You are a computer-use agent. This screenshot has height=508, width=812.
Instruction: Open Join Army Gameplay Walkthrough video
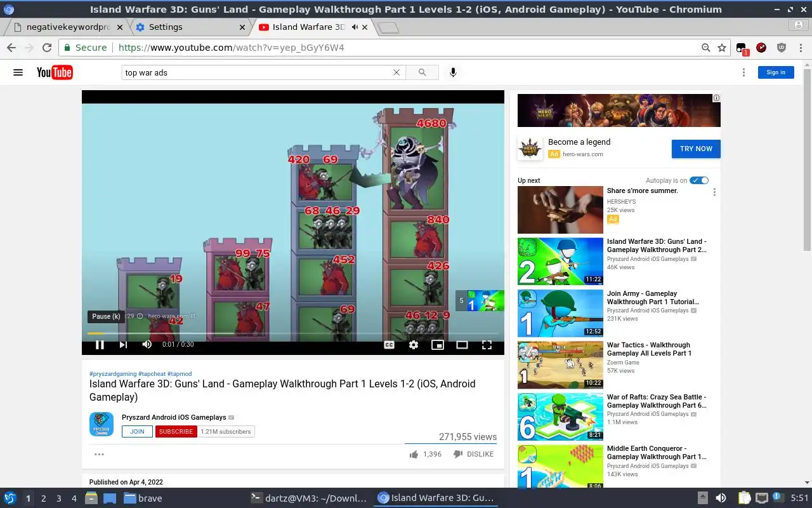(653, 297)
